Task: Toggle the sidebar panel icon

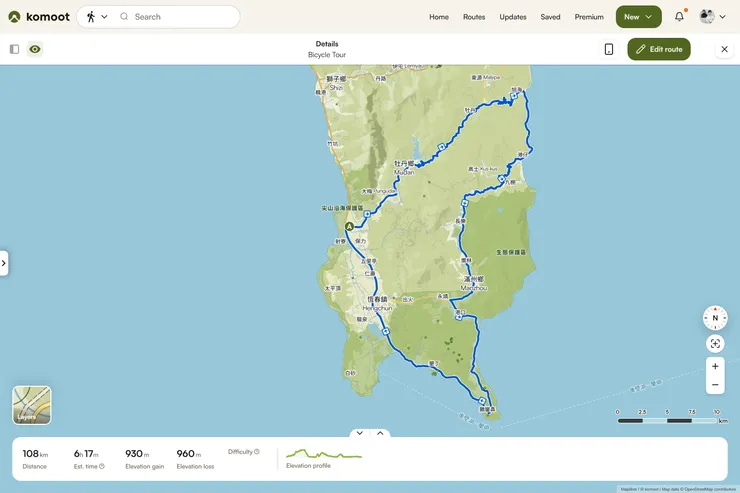Action: [14, 49]
